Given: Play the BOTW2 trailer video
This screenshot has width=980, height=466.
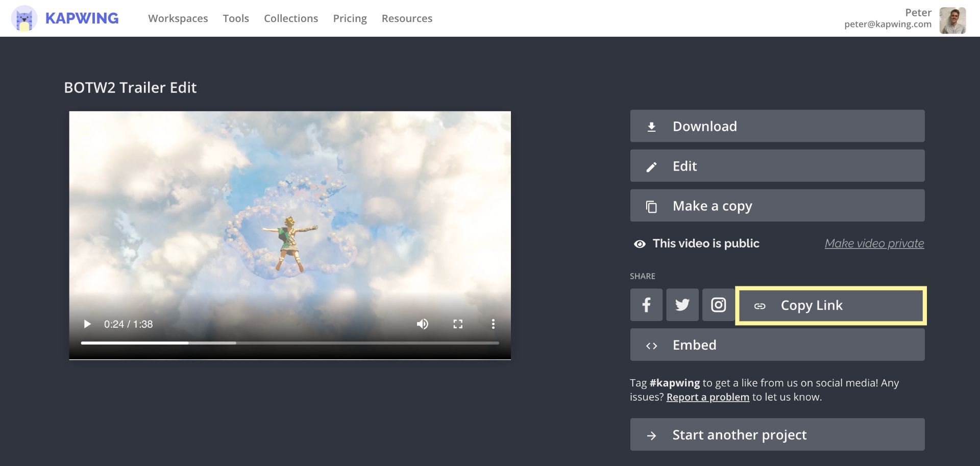Looking at the screenshot, I should (87, 324).
